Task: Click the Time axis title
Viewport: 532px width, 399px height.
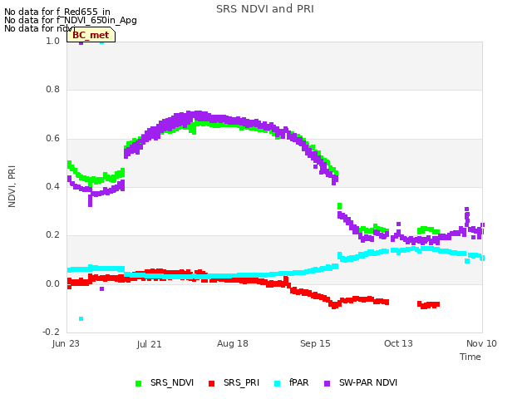Action: 470,357
